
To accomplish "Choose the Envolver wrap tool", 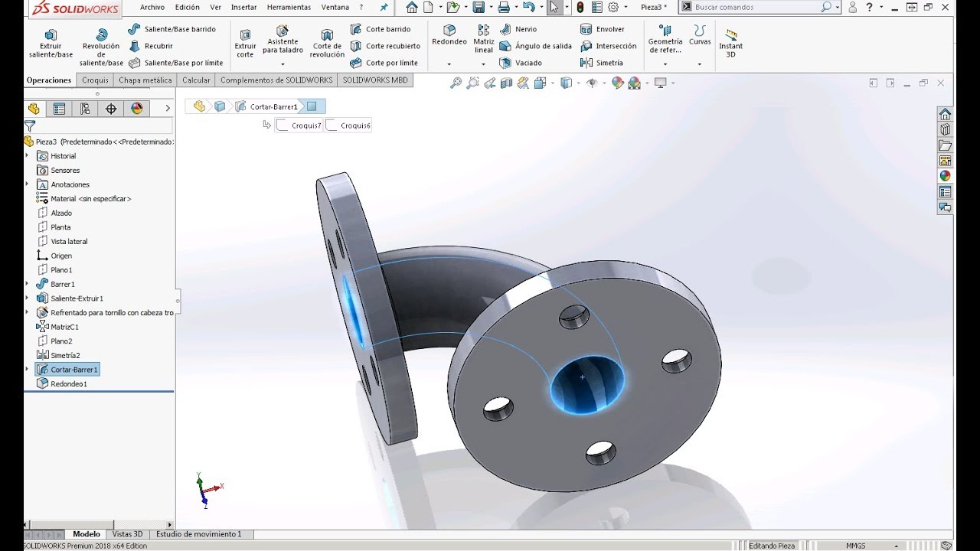I will [603, 29].
